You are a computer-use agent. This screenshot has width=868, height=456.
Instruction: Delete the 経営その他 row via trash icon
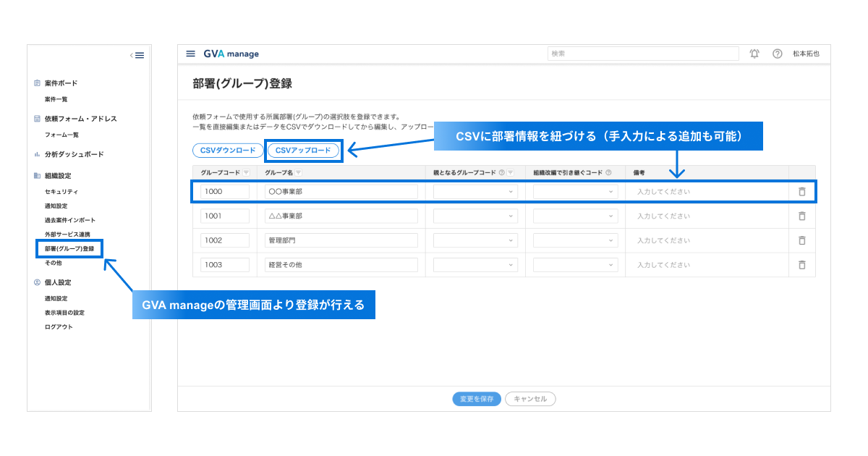(801, 264)
